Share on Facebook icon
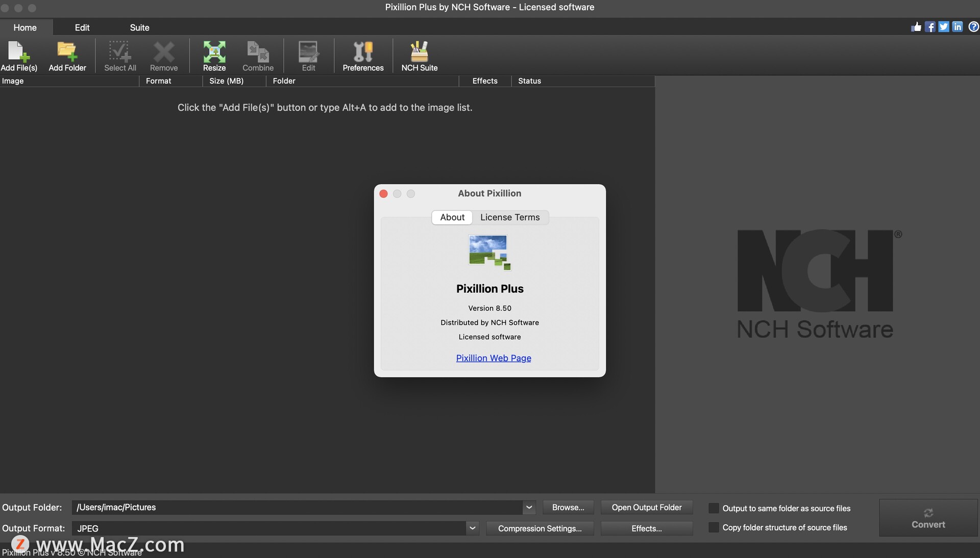The height and width of the screenshot is (558, 980). pos(930,27)
